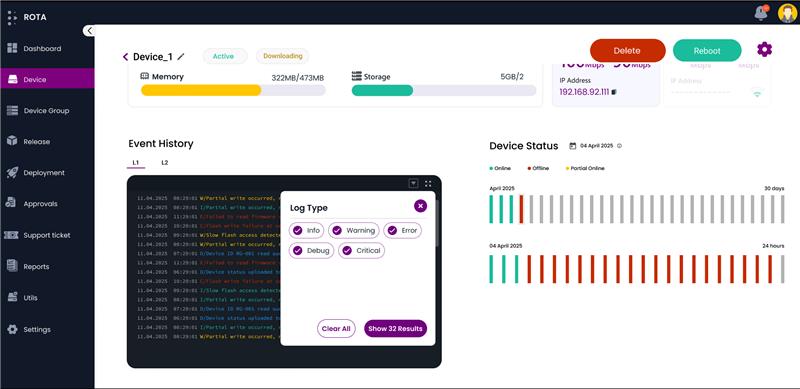This screenshot has width=800, height=389.
Task: Click the Deployment rocket icon
Action: 12,173
